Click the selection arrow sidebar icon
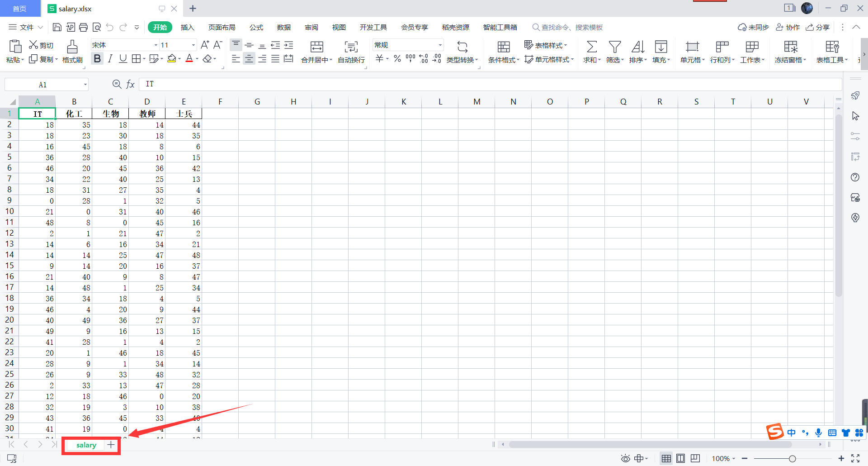This screenshot has height=466, width=868. (x=855, y=116)
